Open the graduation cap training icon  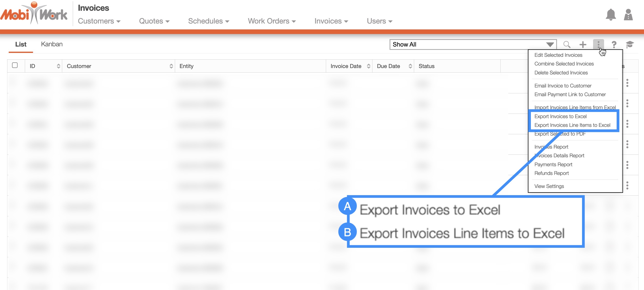[x=630, y=44]
